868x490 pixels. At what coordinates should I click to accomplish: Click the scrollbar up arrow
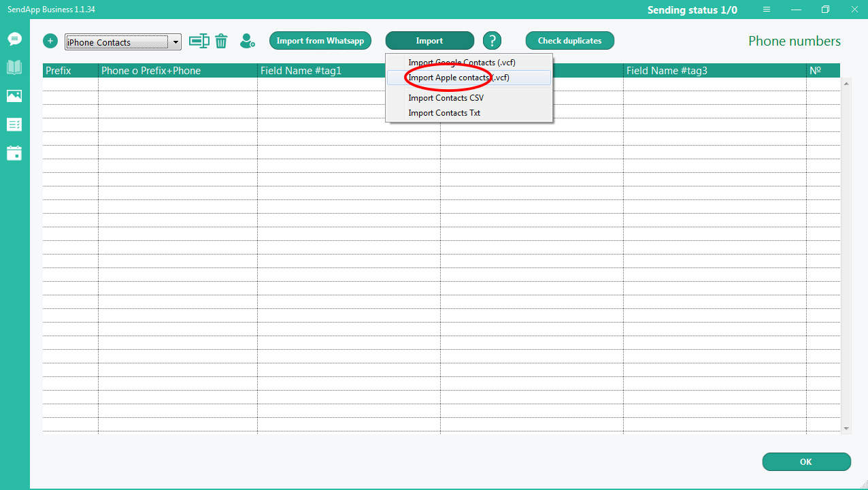pyautogui.click(x=846, y=83)
